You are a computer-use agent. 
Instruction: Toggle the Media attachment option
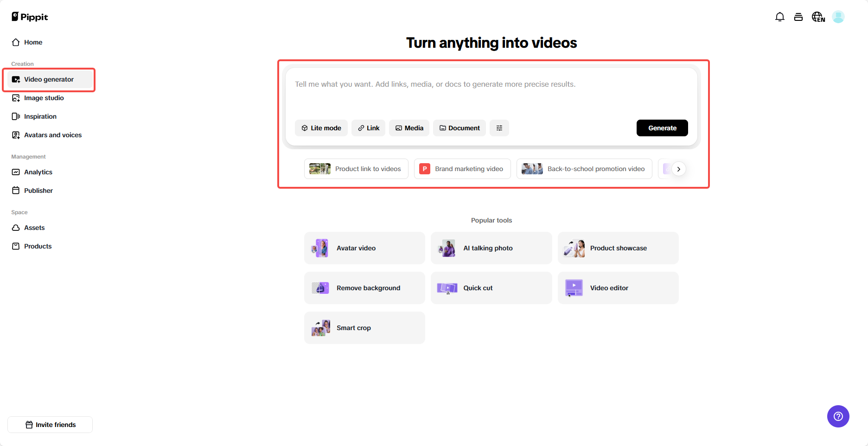pos(409,128)
